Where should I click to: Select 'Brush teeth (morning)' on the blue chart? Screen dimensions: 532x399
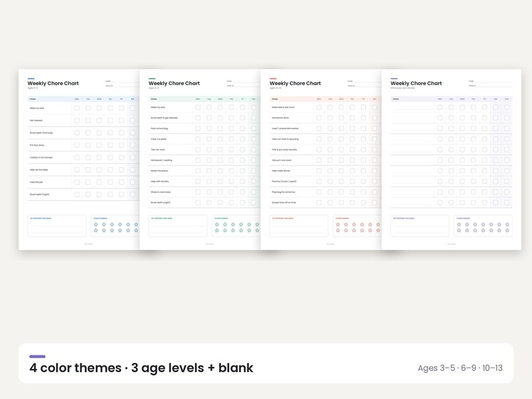click(x=42, y=133)
